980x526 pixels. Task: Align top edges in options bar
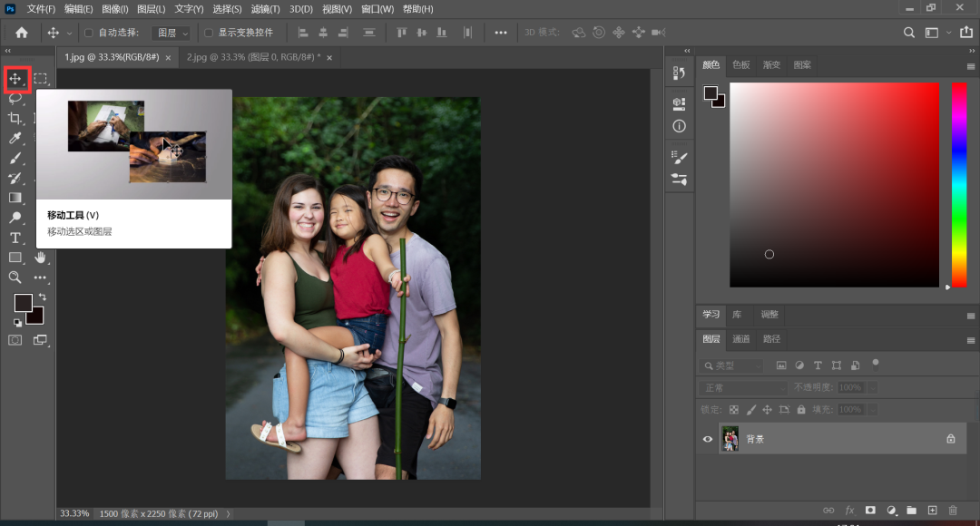[x=402, y=33]
